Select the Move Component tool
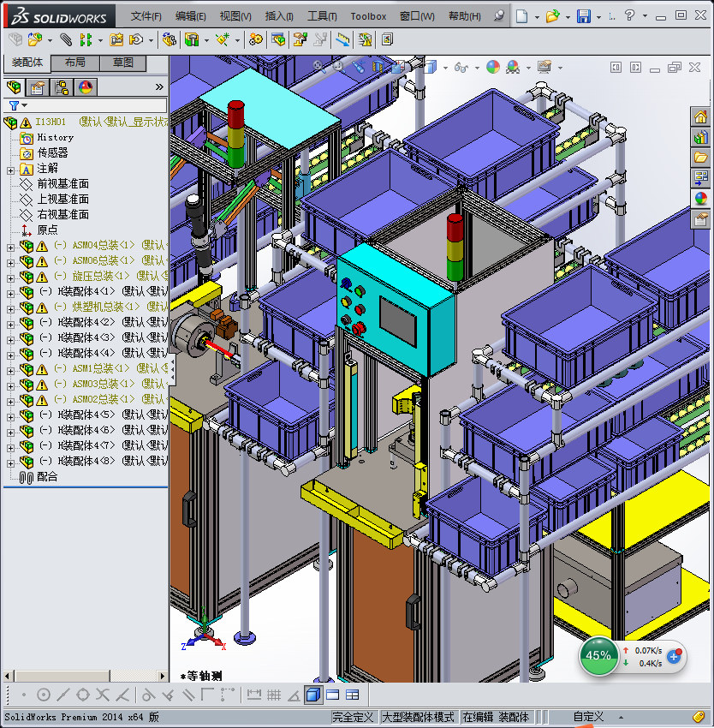This screenshot has height=728, width=714. tap(136, 40)
